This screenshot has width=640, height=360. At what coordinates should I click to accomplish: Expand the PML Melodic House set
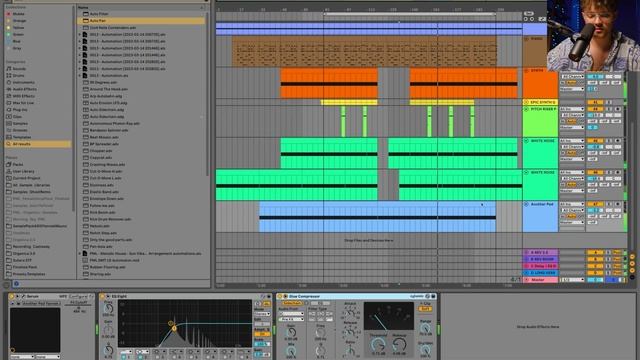pyautogui.click(x=80, y=253)
